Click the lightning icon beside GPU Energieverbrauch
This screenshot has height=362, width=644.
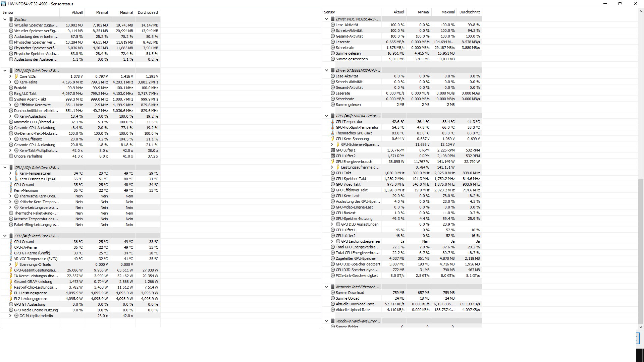(x=332, y=162)
